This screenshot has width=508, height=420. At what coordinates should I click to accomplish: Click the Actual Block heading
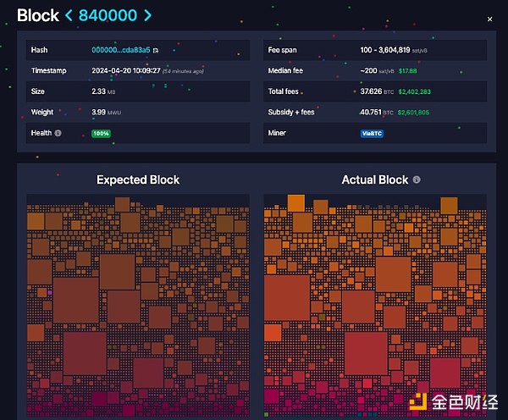pyautogui.click(x=374, y=180)
